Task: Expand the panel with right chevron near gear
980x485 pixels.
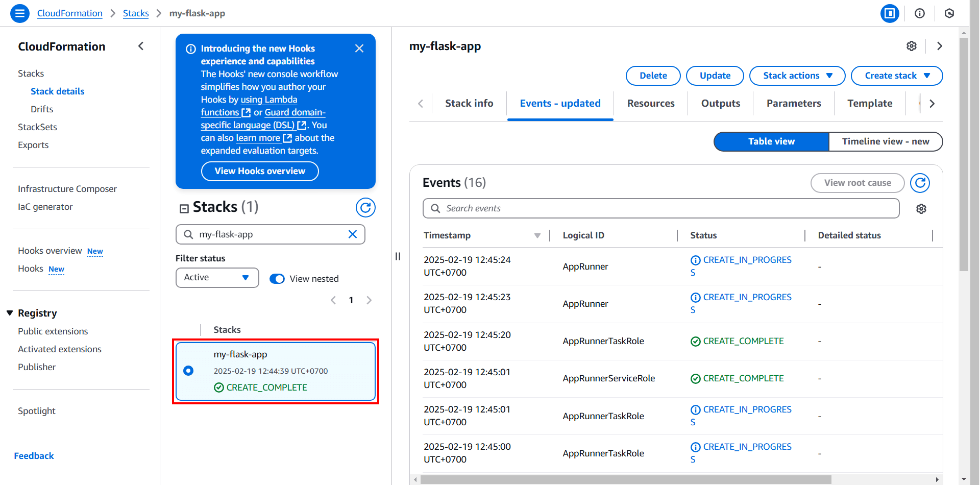Action: [x=940, y=46]
